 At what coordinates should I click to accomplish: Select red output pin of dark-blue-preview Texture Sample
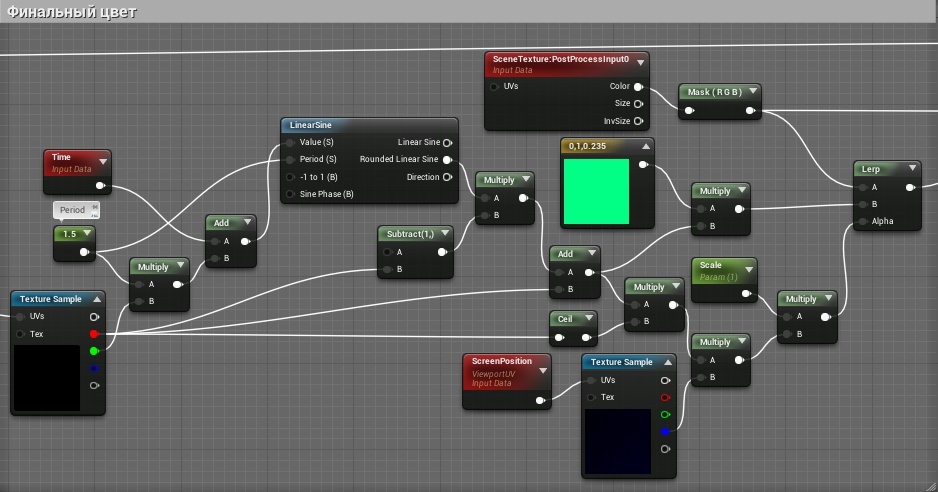[x=665, y=397]
